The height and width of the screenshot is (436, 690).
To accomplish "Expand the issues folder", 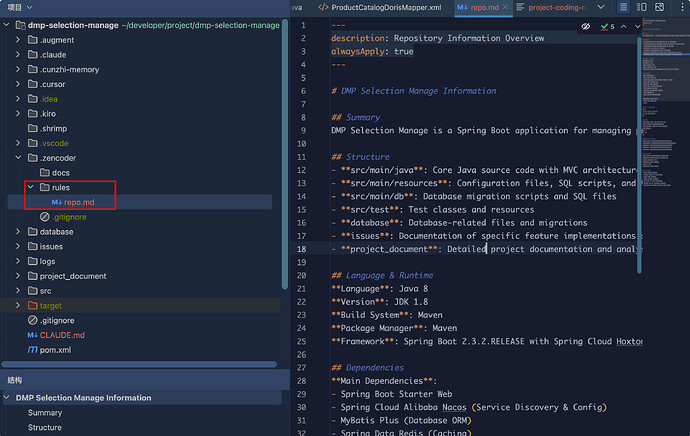I will click(18, 246).
